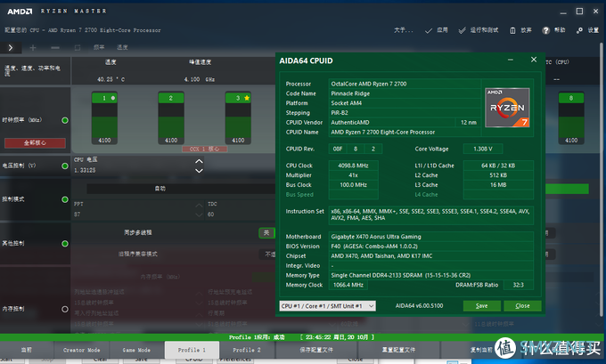Toggle the 其他控制 green indicator
The width and height of the screenshot is (606, 364).
coord(65,244)
